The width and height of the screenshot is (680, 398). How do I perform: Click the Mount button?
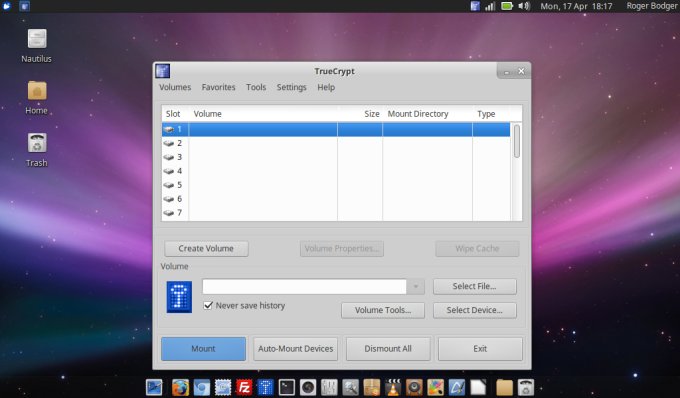203,349
